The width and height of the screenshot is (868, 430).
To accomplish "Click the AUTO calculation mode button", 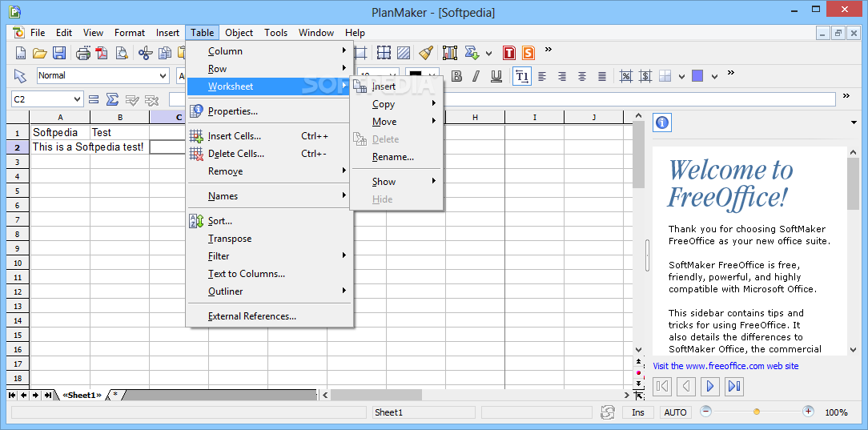I will (x=675, y=412).
